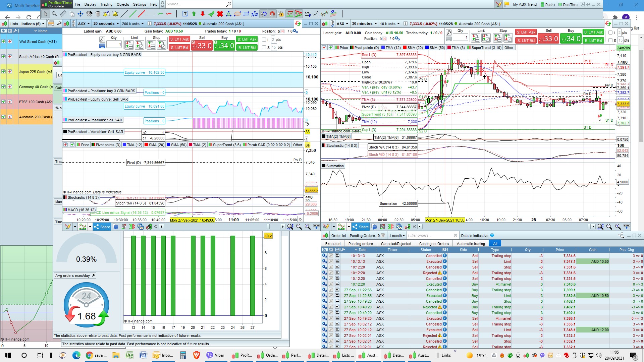Toggle the L limit checkbox in left chart
The image size is (644, 362).
tap(264, 40)
